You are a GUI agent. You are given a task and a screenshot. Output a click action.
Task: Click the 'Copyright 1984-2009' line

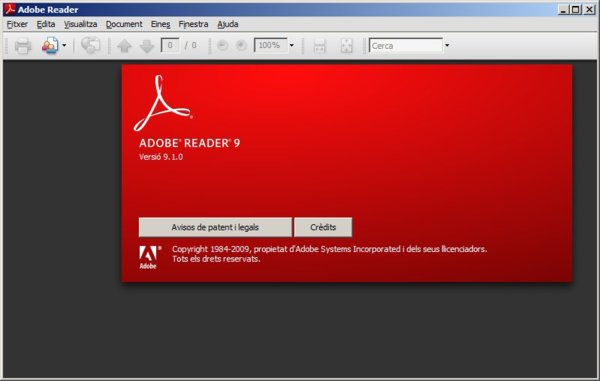[329, 249]
